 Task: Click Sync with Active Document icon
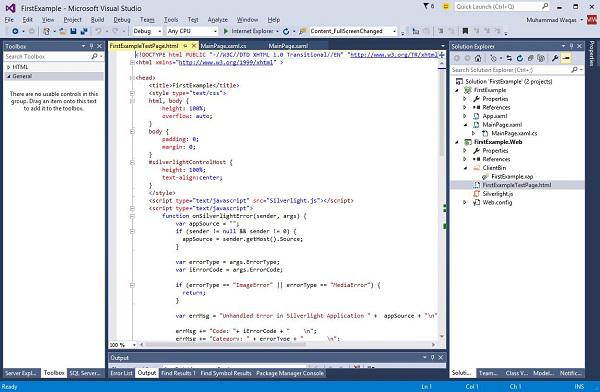(x=509, y=58)
